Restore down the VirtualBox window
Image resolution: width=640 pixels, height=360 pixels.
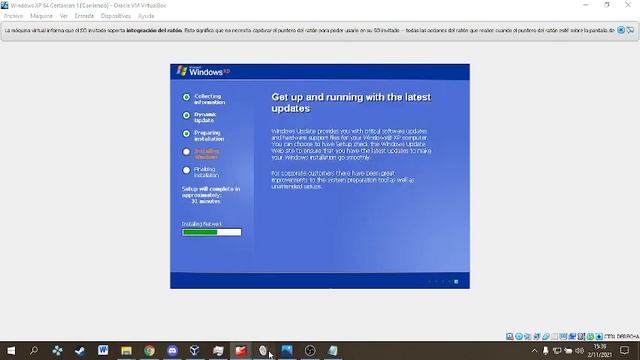coord(607,5)
